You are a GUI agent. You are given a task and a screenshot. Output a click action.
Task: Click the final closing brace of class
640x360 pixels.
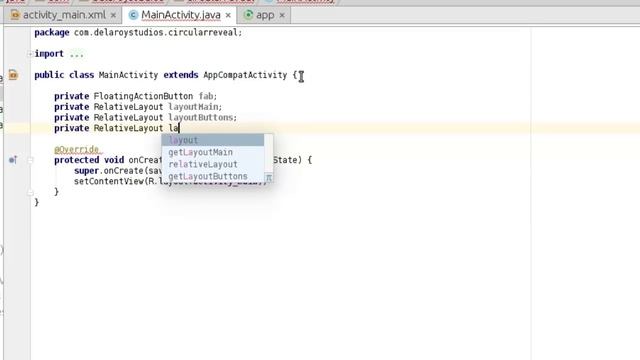(37, 202)
